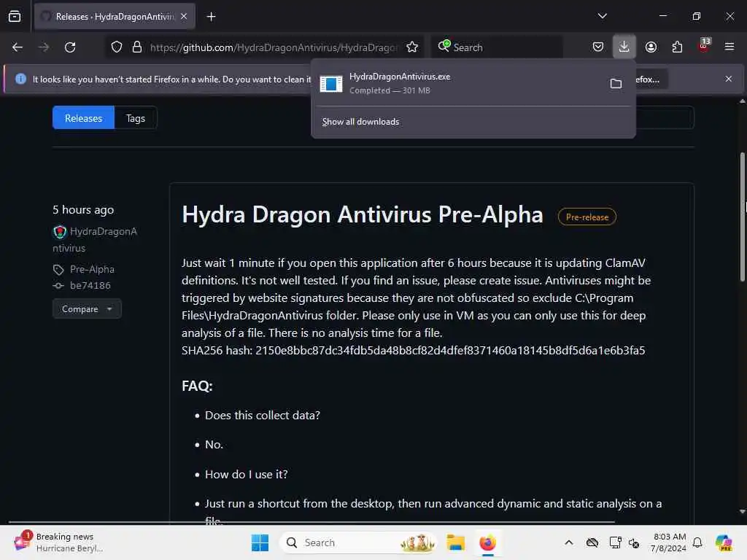Click the Firefox taskbar icon
The width and height of the screenshot is (747, 560).
487,542
